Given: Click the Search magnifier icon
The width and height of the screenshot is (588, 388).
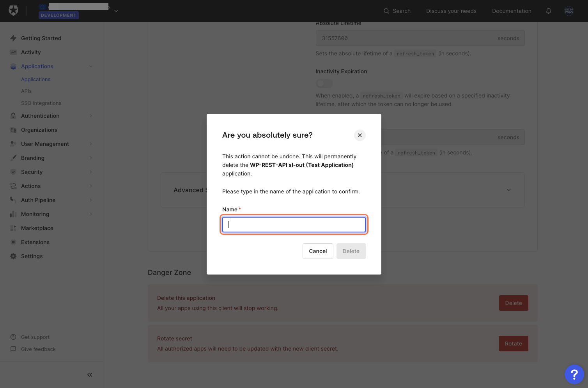Looking at the screenshot, I should pos(386,11).
